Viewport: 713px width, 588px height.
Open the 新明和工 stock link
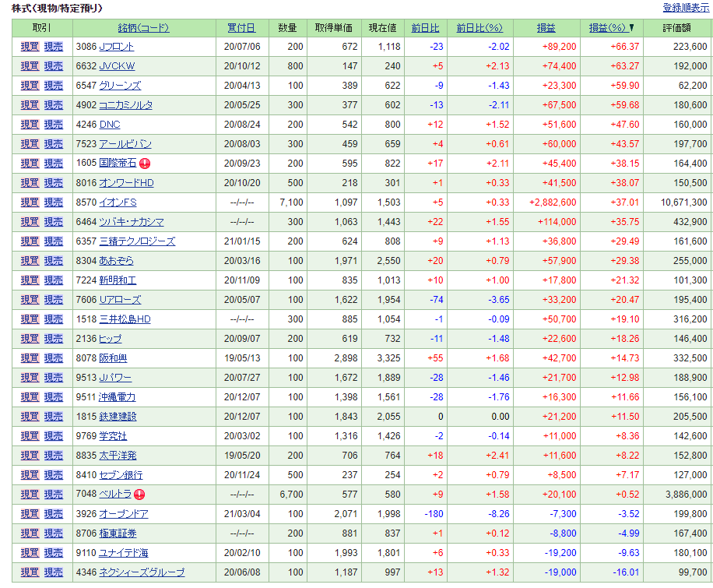(118, 280)
